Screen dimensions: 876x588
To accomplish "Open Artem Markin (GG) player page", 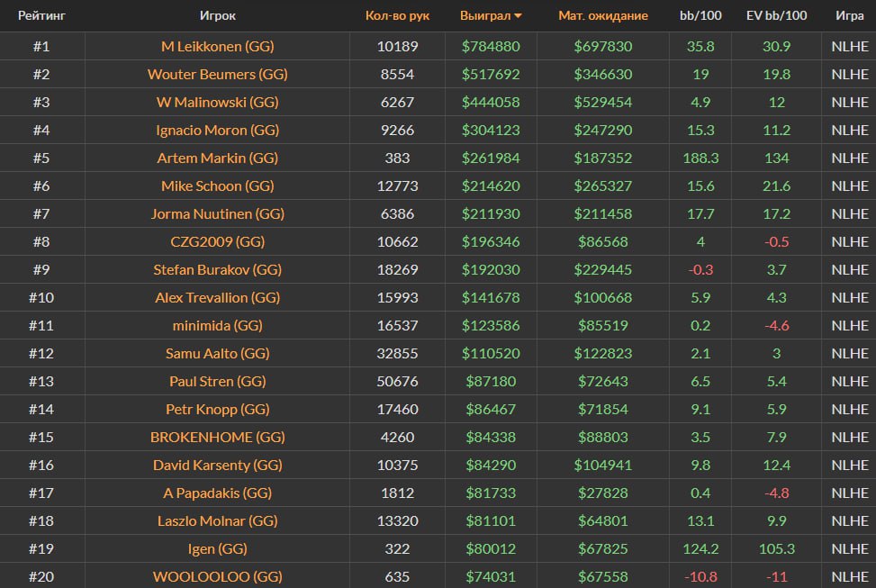I will coord(216,158).
